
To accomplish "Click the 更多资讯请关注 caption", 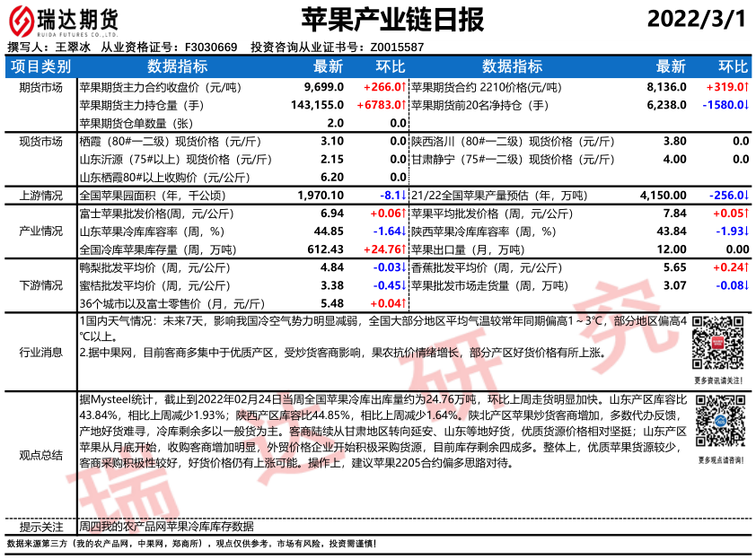I will tap(720, 380).
